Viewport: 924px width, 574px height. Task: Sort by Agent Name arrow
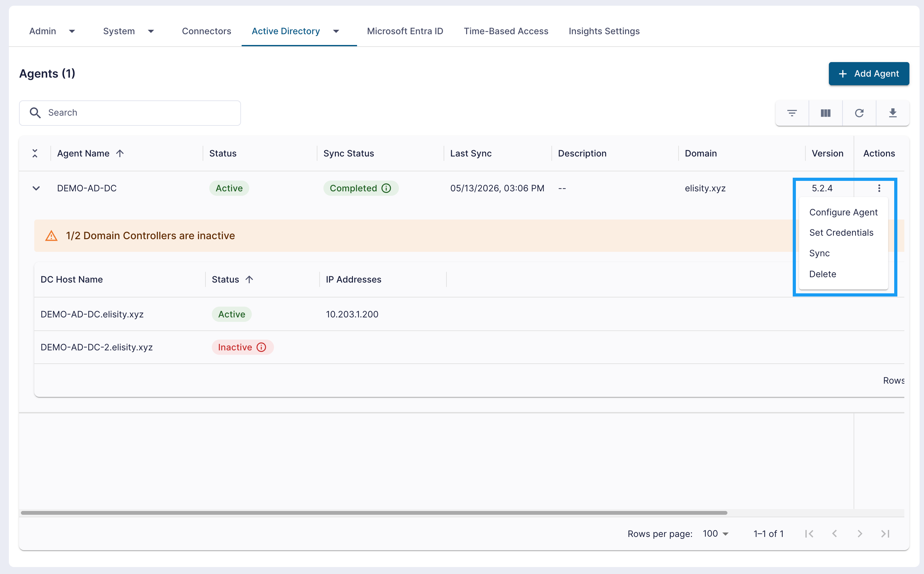(x=120, y=153)
